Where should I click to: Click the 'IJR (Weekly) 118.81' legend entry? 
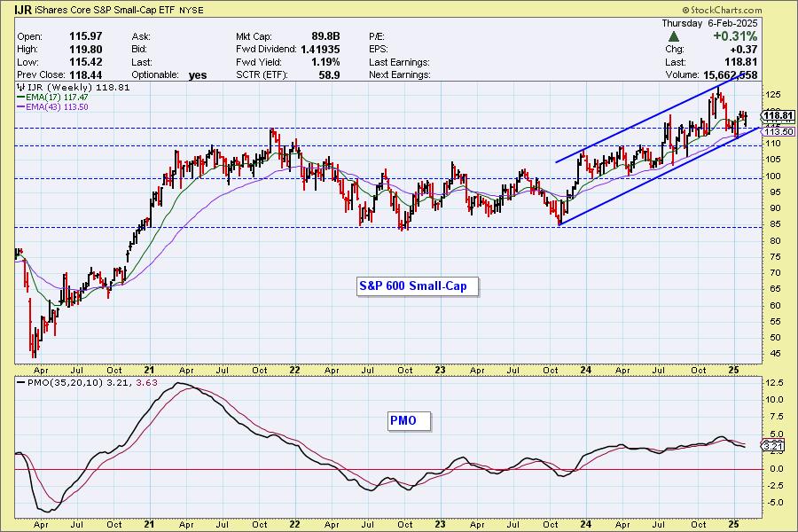coord(74,88)
